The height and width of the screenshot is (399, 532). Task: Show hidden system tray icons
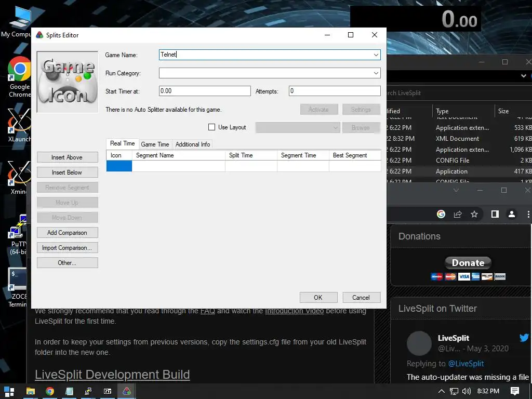(x=442, y=391)
